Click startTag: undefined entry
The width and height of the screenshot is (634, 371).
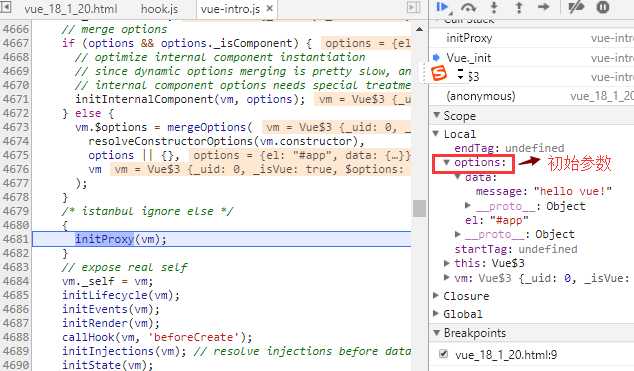516,249
